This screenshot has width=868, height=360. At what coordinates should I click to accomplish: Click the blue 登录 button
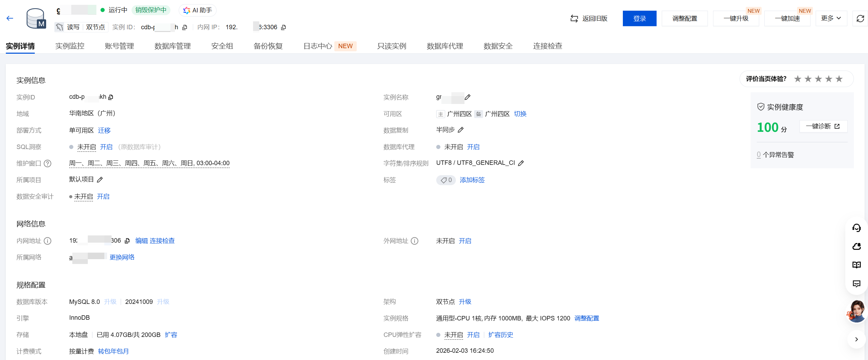click(640, 19)
